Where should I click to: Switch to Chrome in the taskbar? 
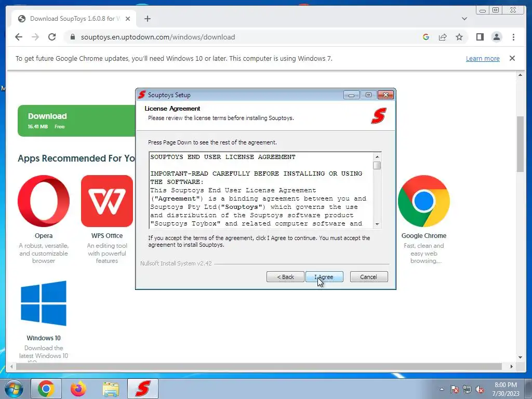click(46, 389)
